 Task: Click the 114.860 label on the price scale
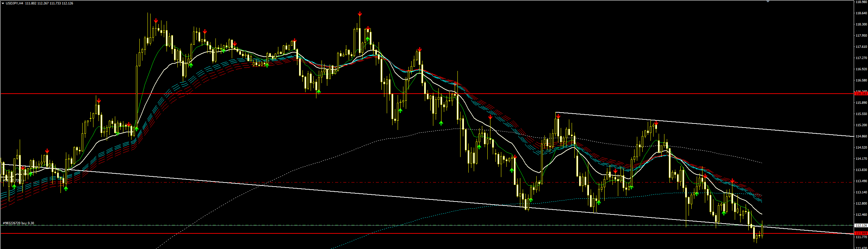click(x=861, y=136)
